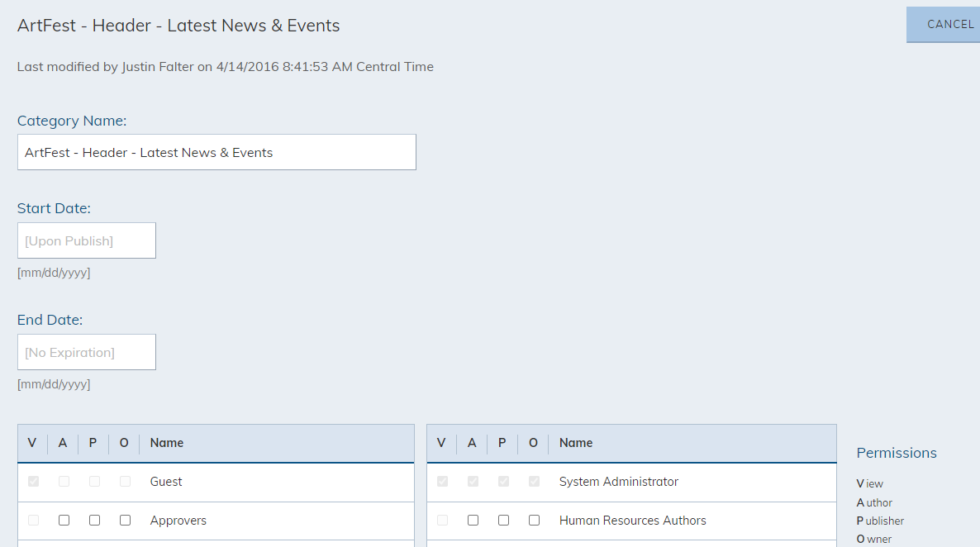Toggle Owner checkbox for System Administrator

535,482
